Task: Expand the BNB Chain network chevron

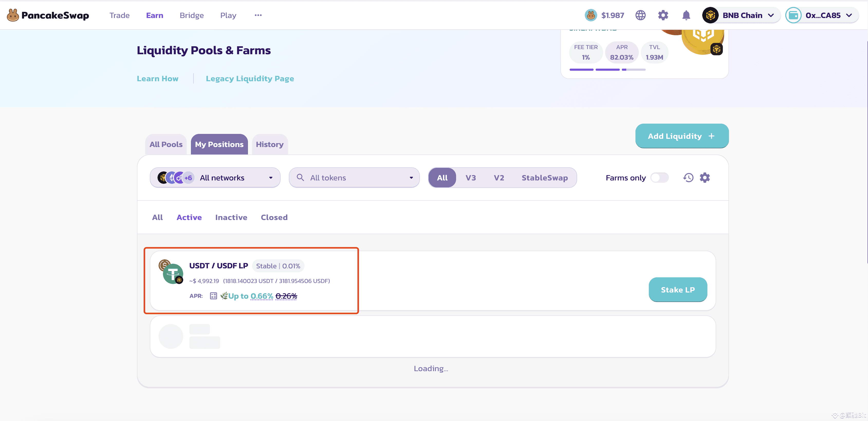Action: coord(771,15)
